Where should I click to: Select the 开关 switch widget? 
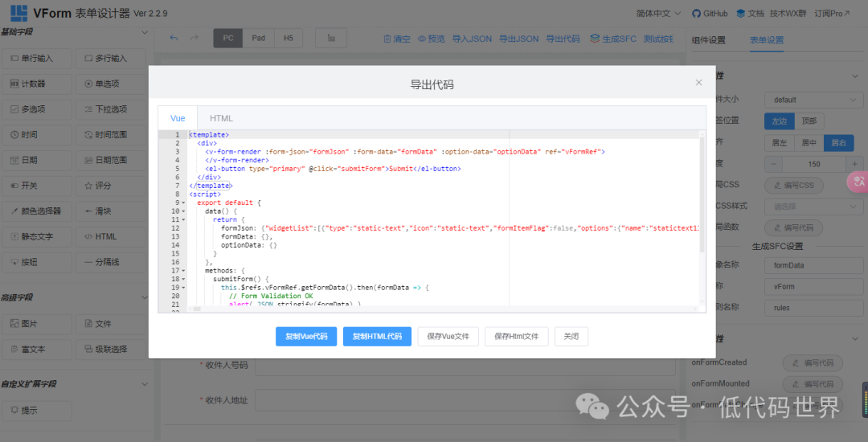click(38, 186)
